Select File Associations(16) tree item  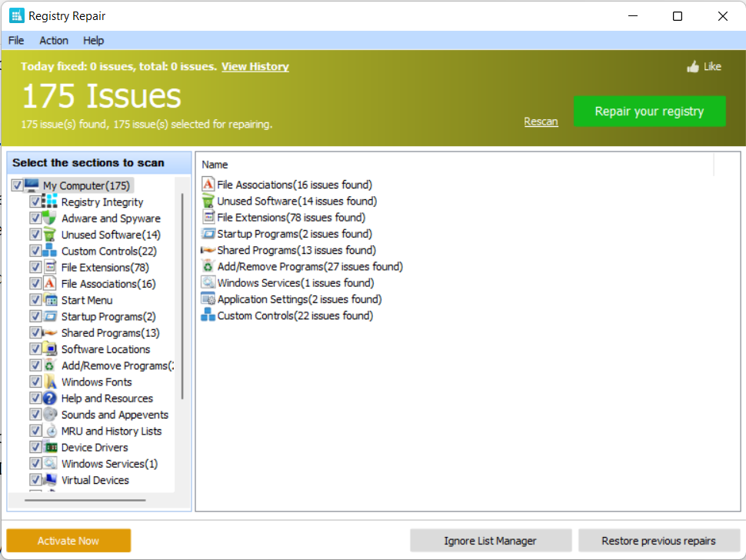(x=108, y=284)
